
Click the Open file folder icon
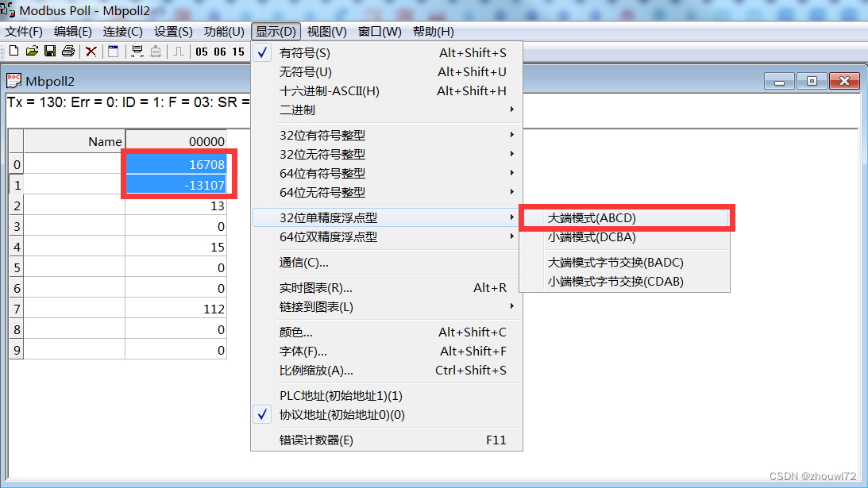32,52
